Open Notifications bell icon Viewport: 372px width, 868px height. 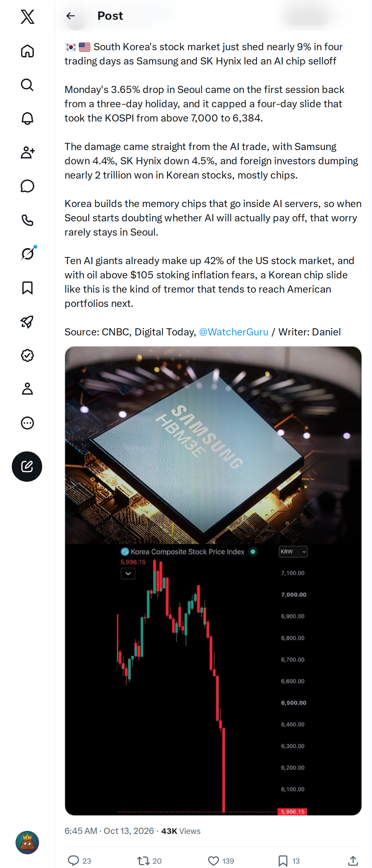coord(27,119)
